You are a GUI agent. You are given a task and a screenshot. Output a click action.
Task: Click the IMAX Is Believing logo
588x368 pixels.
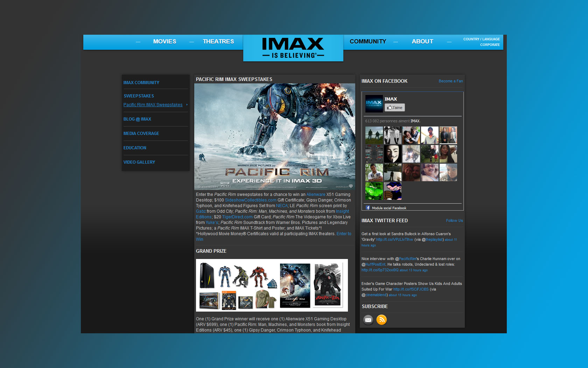(x=293, y=48)
